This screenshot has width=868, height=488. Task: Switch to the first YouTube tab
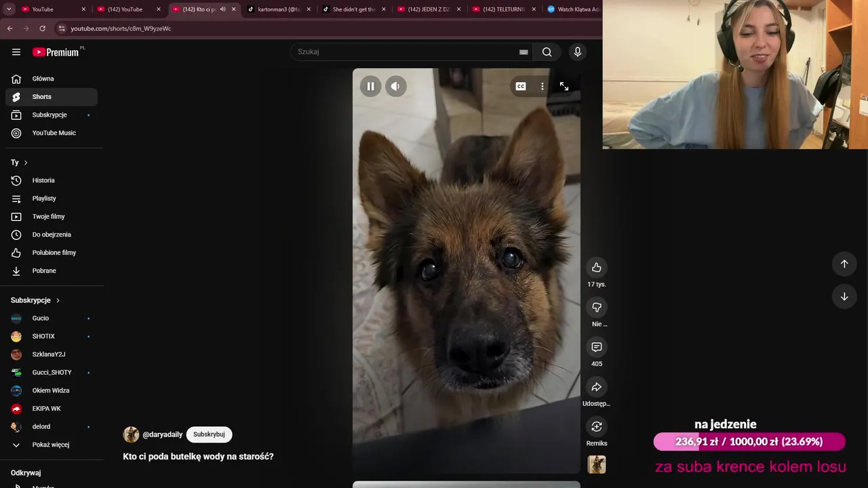click(54, 9)
